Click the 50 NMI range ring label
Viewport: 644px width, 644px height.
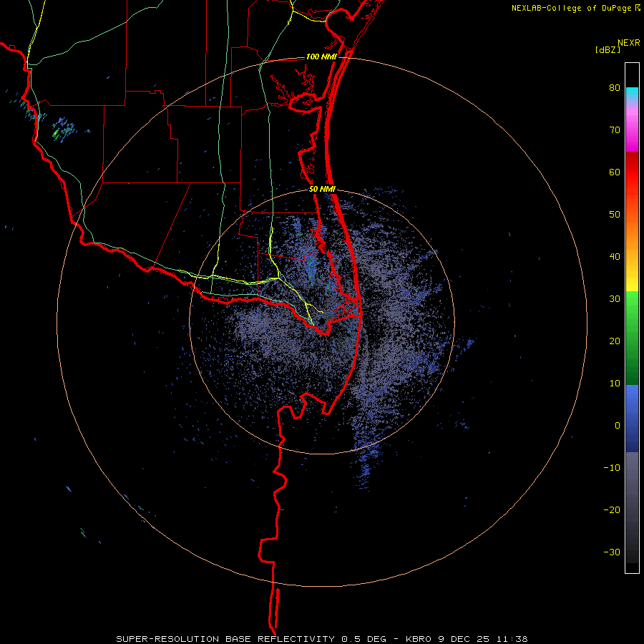tap(323, 190)
